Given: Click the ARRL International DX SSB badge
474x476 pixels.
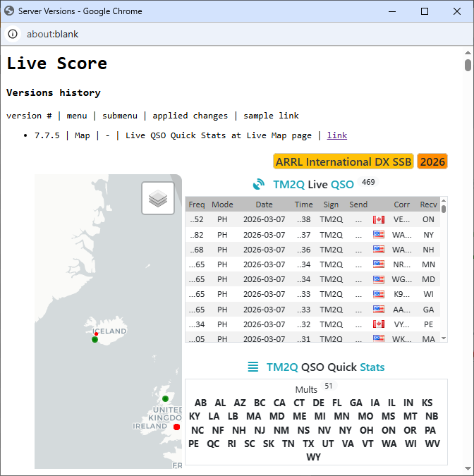Looking at the screenshot, I should click(344, 161).
